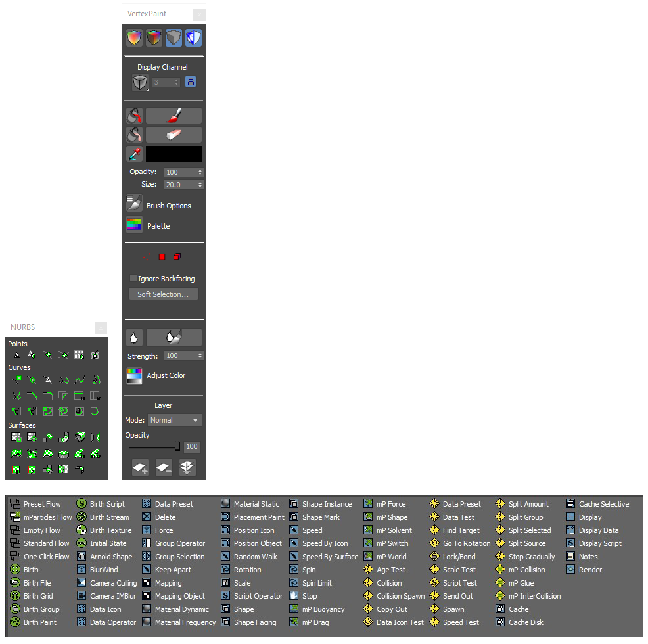This screenshot has height=644, width=648.
Task: Pick the Material Static operator
Action: [x=250, y=504]
